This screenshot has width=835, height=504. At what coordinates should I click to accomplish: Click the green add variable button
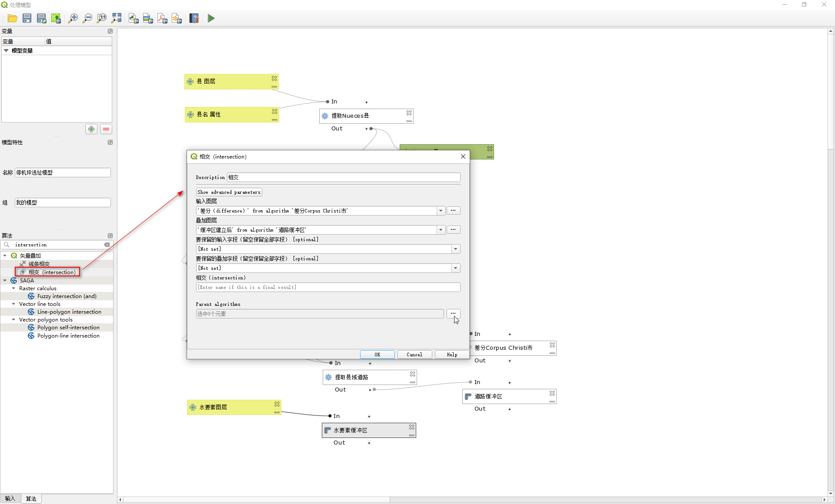[91, 129]
